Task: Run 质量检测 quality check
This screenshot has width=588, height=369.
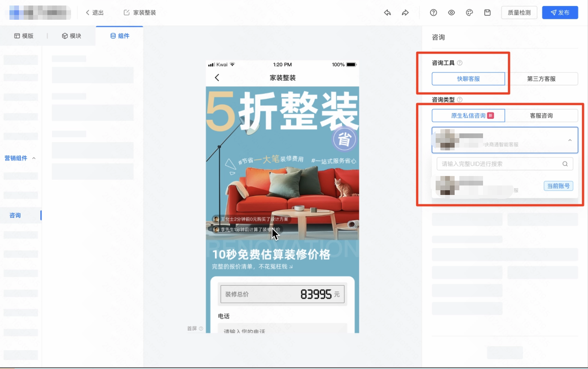Action: 519,12
